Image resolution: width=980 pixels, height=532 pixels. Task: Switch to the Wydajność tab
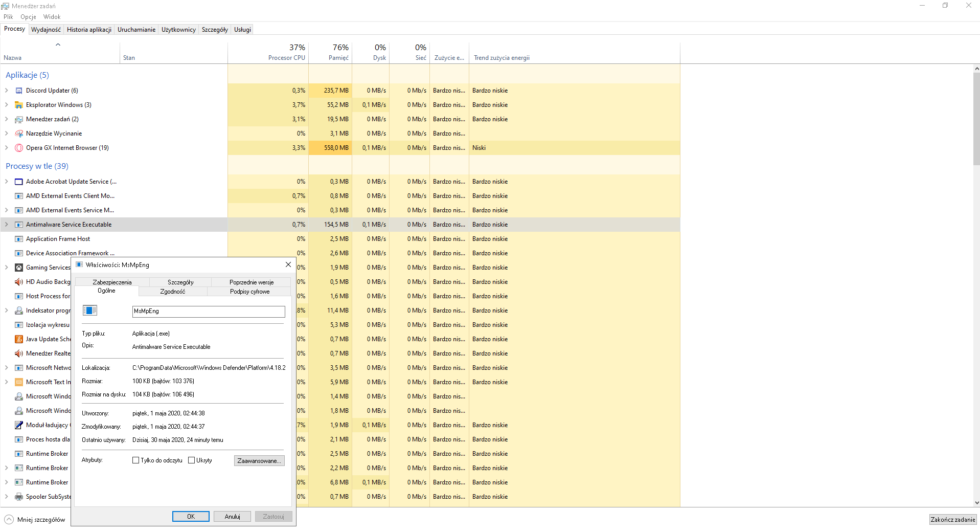[46, 30]
